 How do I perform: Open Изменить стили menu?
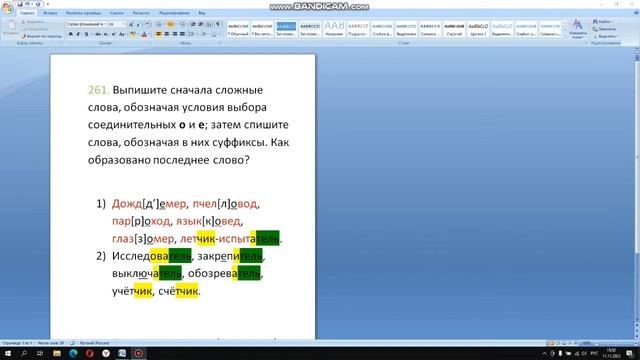577,29
